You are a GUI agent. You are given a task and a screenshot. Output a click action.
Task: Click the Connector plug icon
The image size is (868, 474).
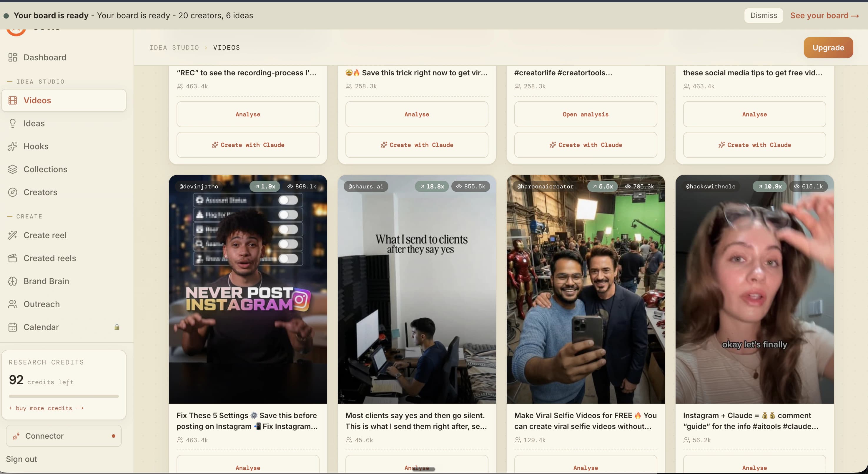pyautogui.click(x=16, y=436)
